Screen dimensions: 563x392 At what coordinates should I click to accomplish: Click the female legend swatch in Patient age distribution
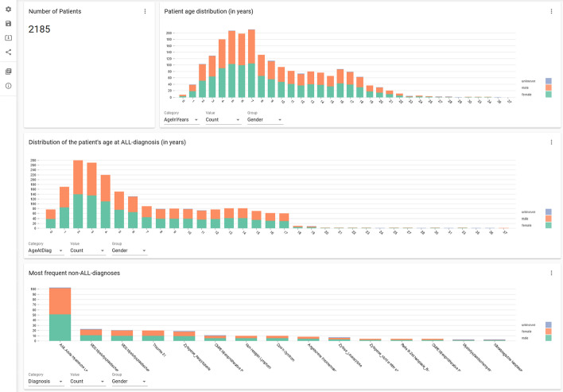pyautogui.click(x=549, y=94)
